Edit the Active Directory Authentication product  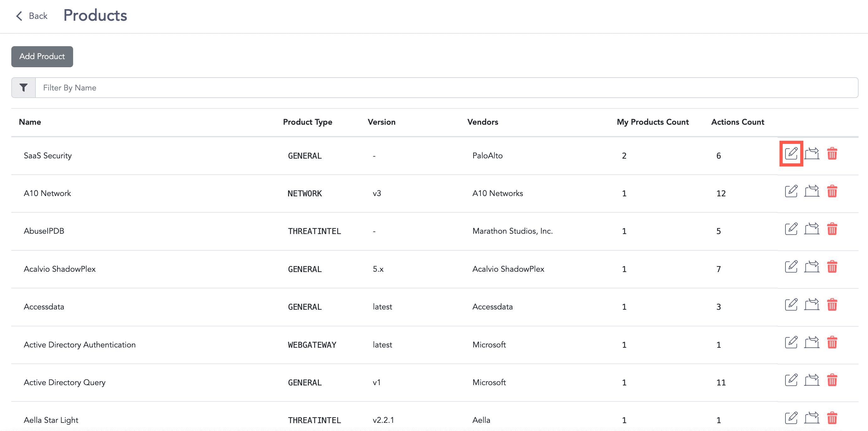(x=791, y=343)
